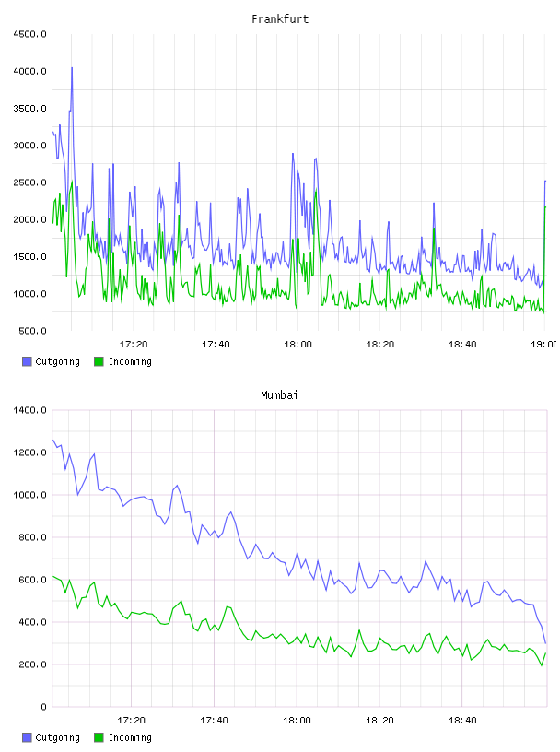
Task: Click the 200.0 y-axis label in Mumbai
Action: [32, 664]
